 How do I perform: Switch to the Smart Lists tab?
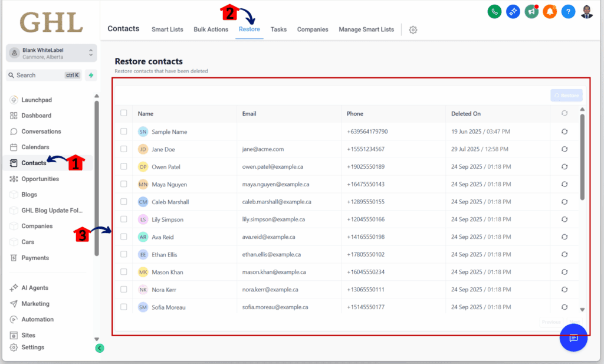click(167, 29)
